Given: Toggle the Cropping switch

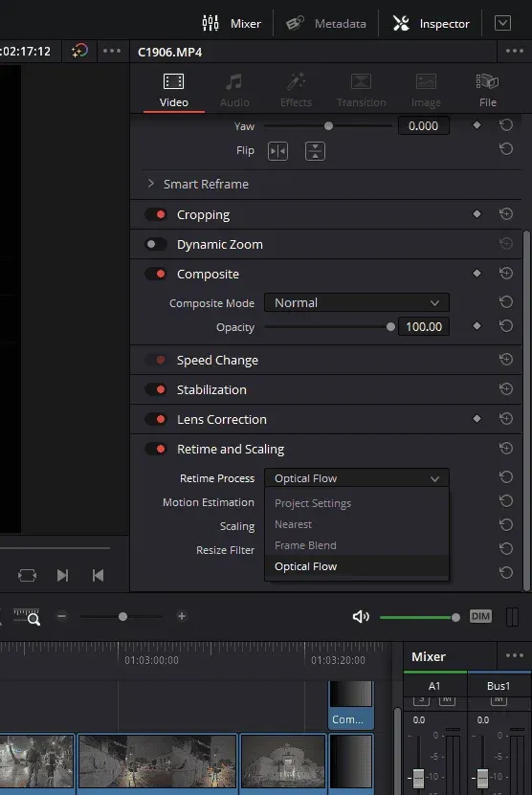Looking at the screenshot, I should click(156, 214).
